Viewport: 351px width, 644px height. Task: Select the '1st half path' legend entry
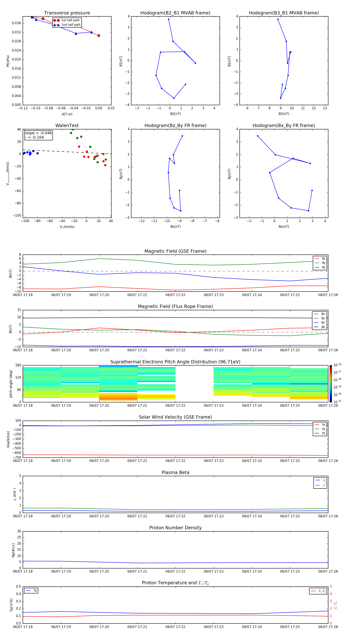pyautogui.click(x=66, y=20)
